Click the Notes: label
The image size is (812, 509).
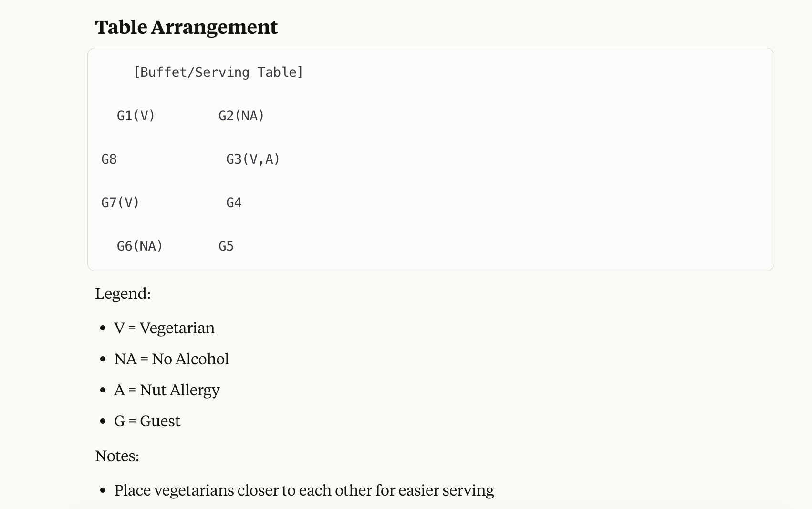pyautogui.click(x=117, y=456)
